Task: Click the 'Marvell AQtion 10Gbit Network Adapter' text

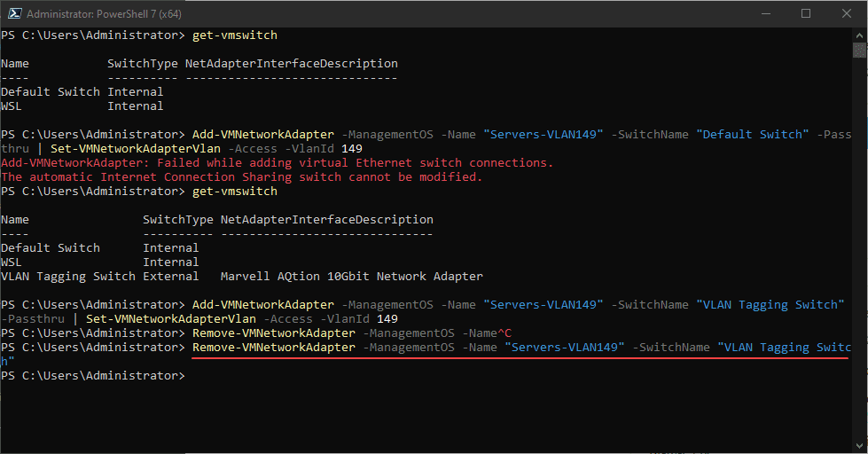Action: pyautogui.click(x=351, y=277)
